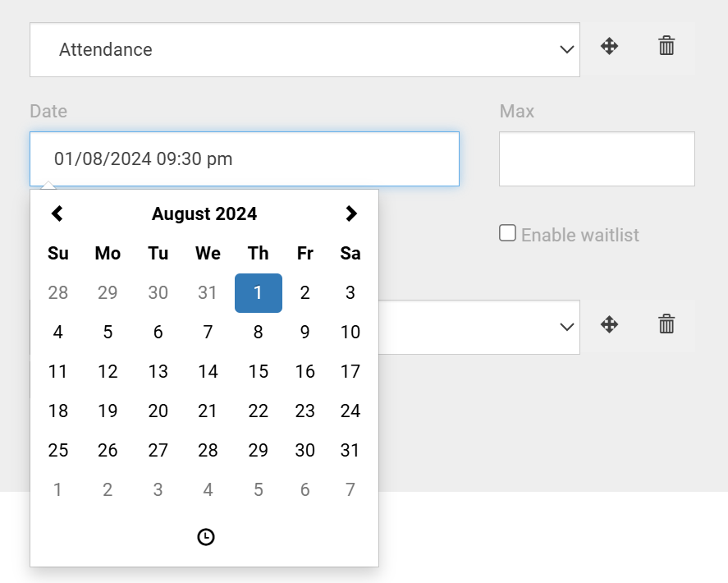The width and height of the screenshot is (728, 583).
Task: Delete second row with trash icon
Action: point(666,324)
